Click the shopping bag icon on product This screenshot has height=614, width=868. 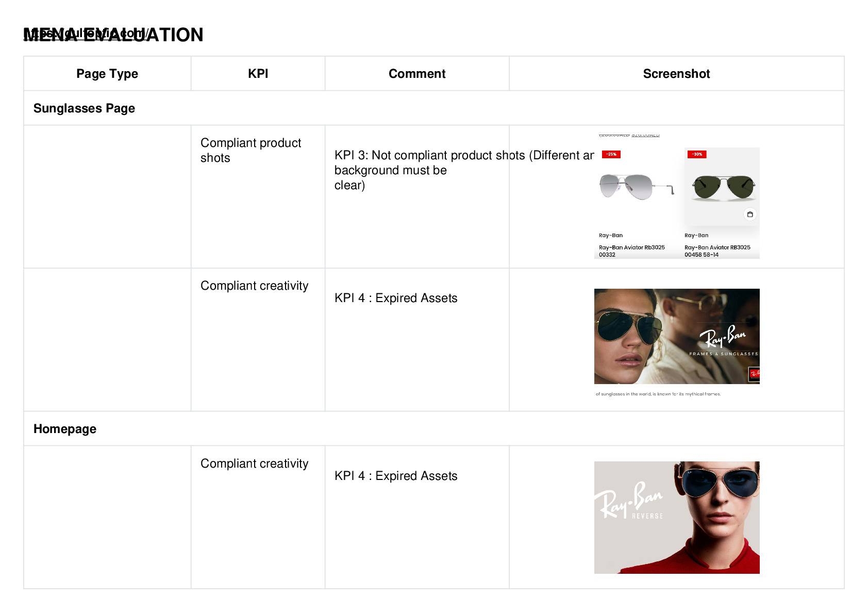750,214
